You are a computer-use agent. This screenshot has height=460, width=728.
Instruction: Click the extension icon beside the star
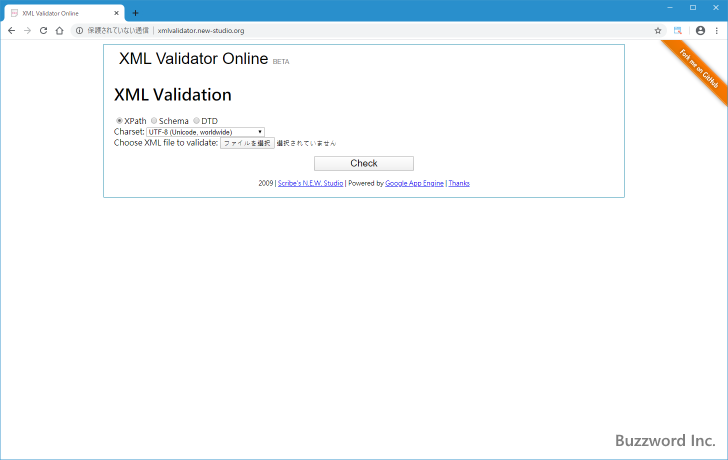(x=678, y=30)
